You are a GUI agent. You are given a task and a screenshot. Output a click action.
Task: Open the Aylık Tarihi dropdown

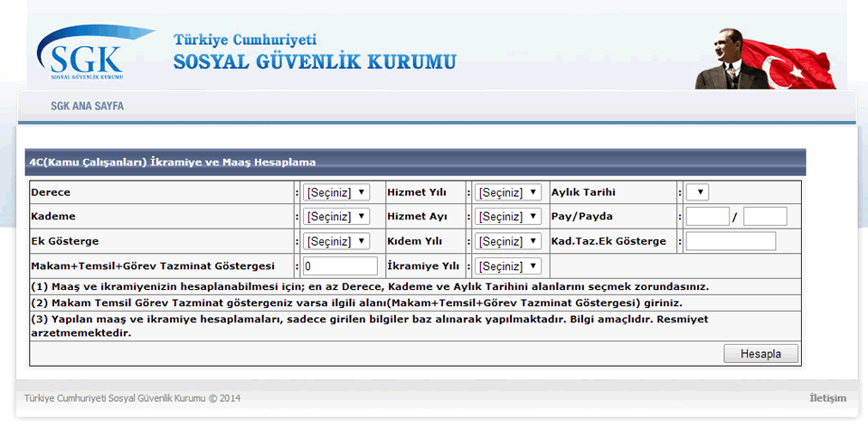(x=697, y=192)
